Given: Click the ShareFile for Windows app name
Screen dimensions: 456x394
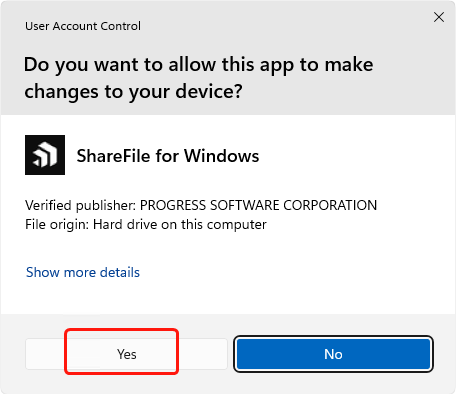Looking at the screenshot, I should [x=168, y=156].
